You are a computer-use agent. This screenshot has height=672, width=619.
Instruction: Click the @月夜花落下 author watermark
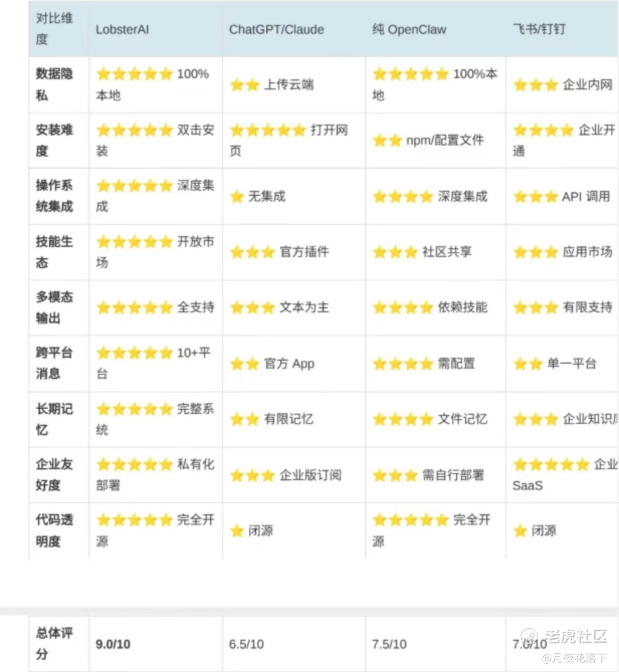pos(574,658)
